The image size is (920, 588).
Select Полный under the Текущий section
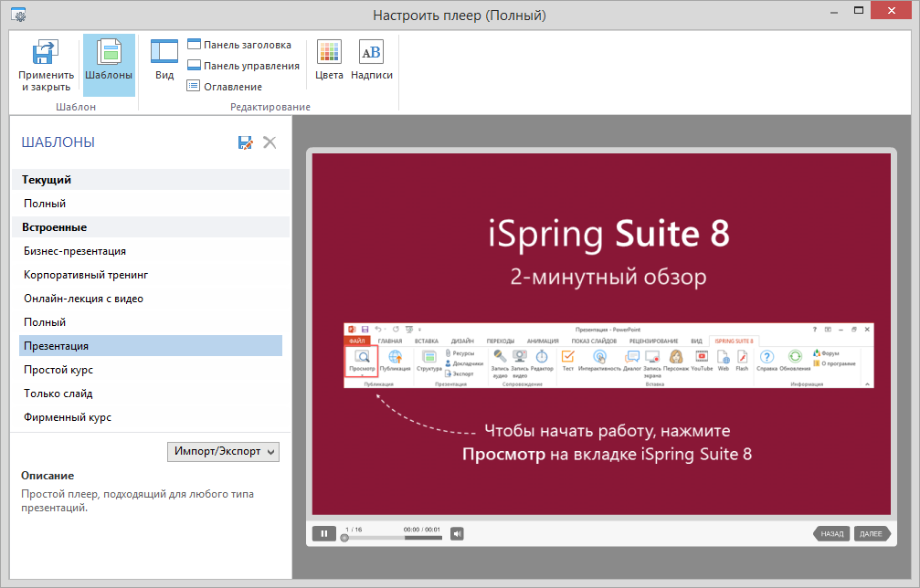[151, 204]
